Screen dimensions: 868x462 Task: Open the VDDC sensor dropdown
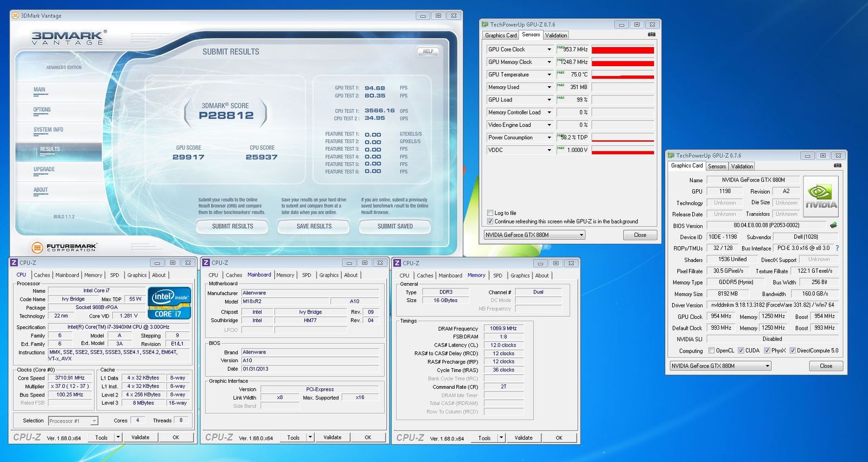point(549,150)
